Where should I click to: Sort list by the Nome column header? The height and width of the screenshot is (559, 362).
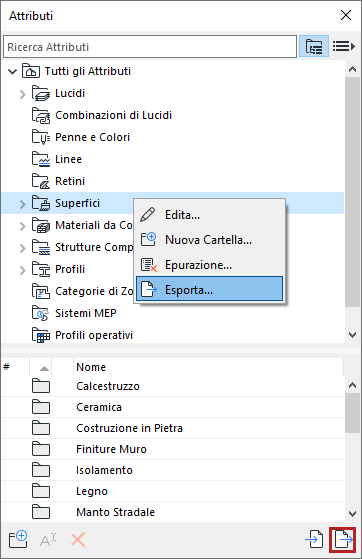(208, 367)
